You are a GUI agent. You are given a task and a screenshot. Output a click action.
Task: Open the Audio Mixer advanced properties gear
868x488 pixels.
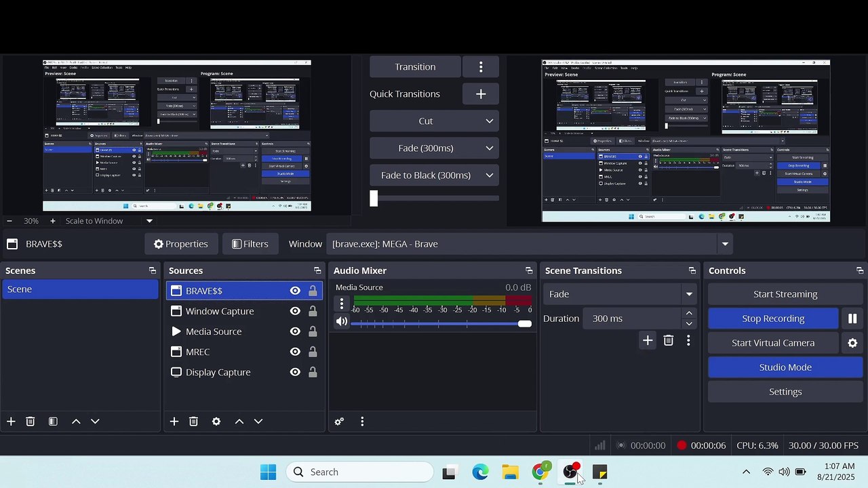[x=339, y=422]
